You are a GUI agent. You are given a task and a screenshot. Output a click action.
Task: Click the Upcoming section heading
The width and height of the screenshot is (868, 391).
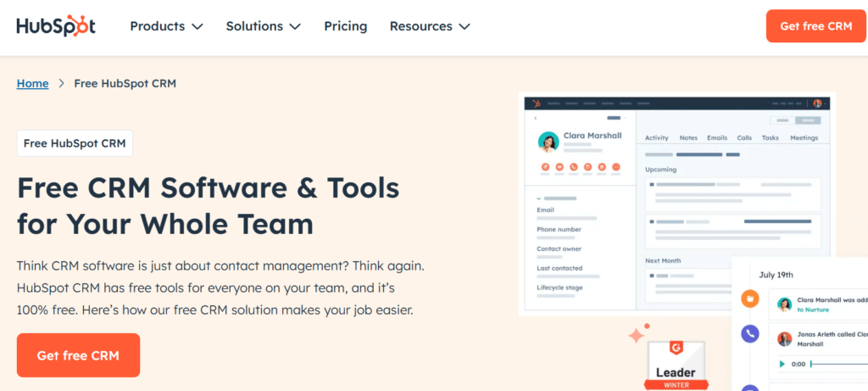click(660, 170)
